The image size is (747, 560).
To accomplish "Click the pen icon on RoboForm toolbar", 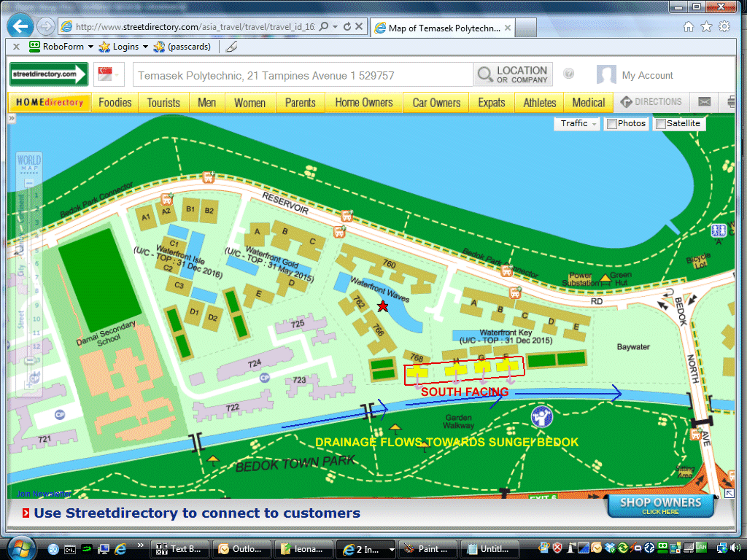I will (231, 47).
